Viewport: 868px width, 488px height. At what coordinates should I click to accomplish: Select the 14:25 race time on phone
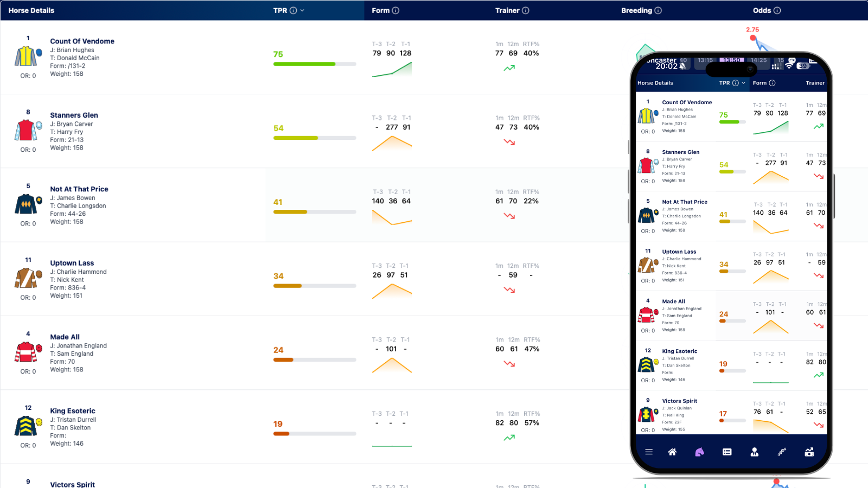pos(758,60)
